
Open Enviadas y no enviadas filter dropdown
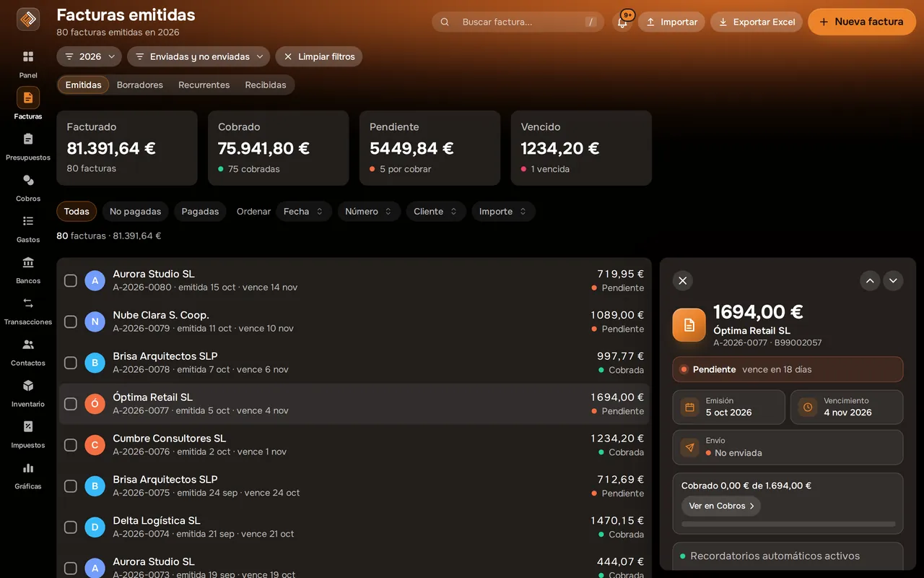tap(199, 56)
